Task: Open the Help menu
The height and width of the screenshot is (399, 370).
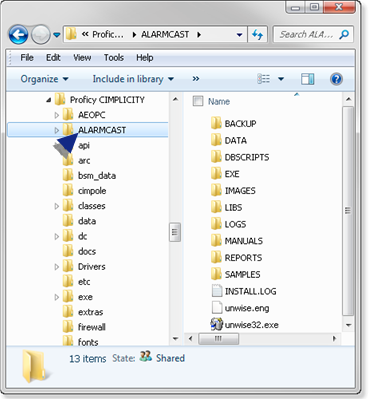Action: [x=144, y=58]
